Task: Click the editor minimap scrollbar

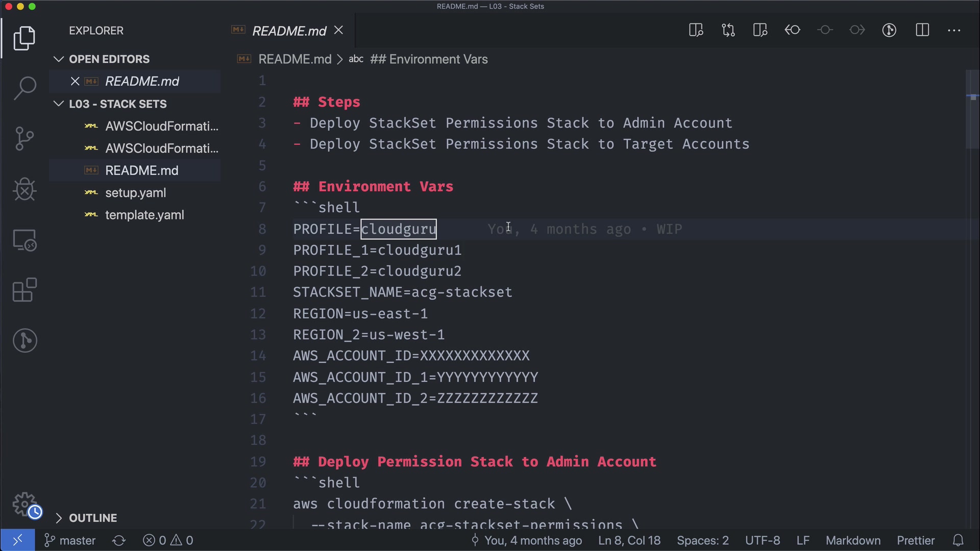Action: point(972,110)
